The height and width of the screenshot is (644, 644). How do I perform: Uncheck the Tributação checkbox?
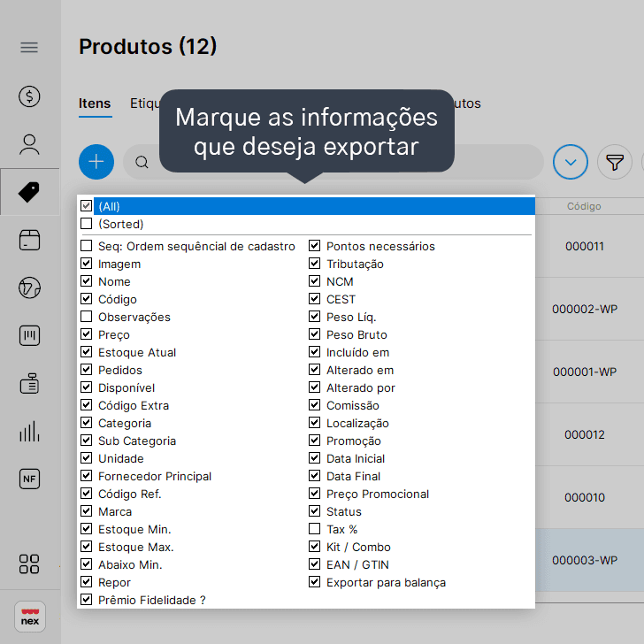[x=315, y=264]
